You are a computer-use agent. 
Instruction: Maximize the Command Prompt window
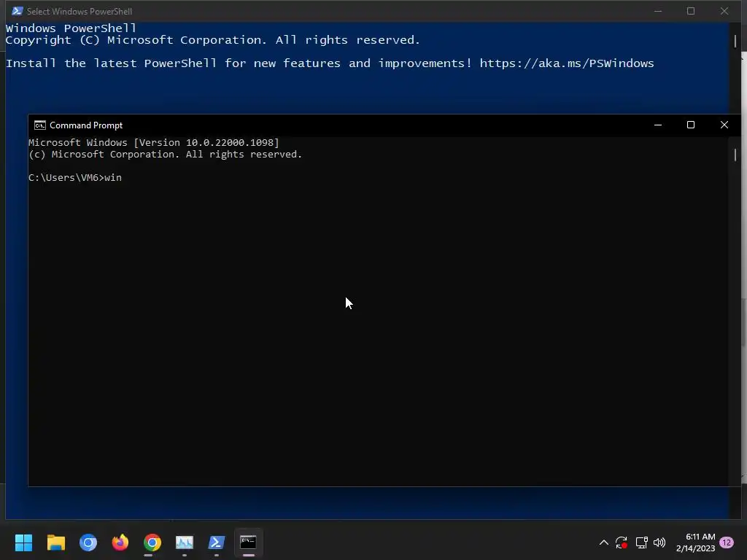(x=691, y=125)
